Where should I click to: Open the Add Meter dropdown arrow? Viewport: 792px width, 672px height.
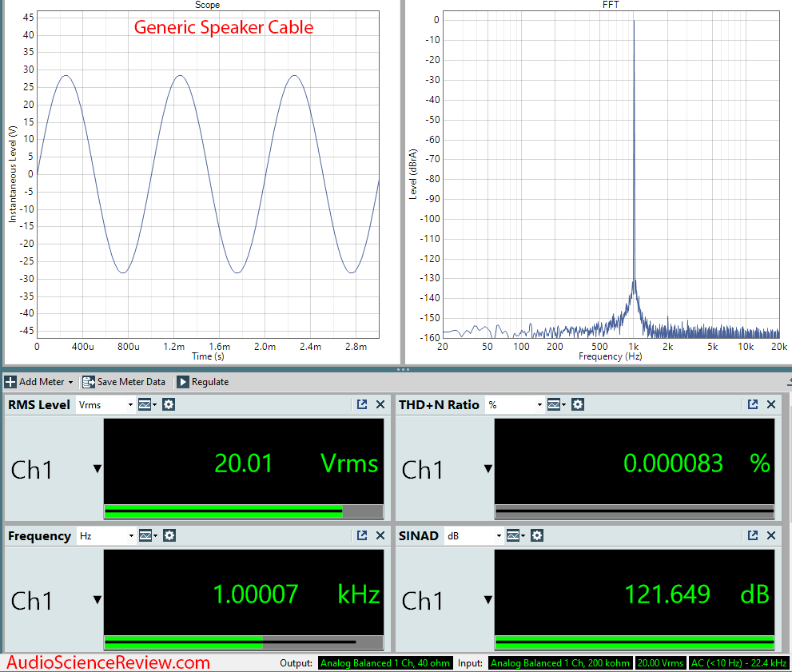tap(70, 382)
